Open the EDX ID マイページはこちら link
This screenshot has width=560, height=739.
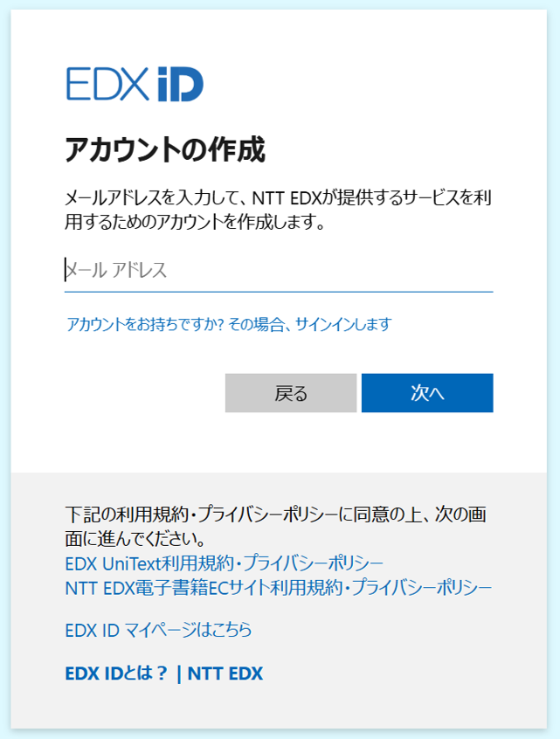point(158,630)
